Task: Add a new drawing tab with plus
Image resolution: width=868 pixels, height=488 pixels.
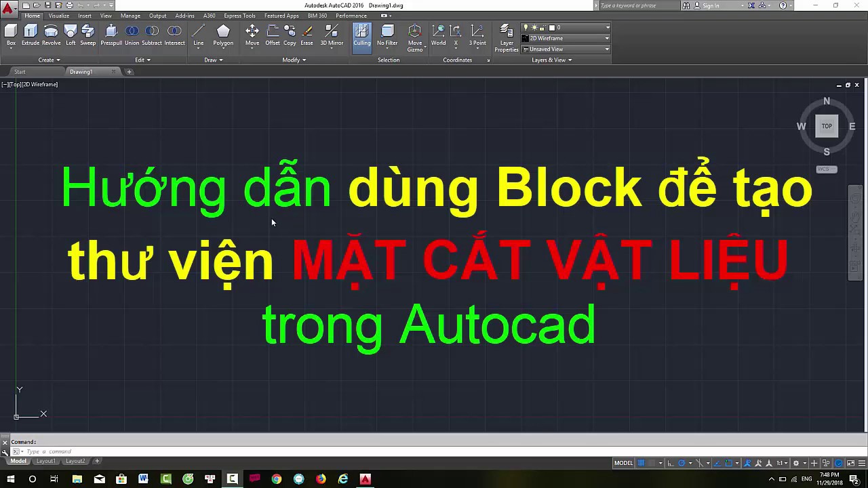Action: (x=129, y=72)
